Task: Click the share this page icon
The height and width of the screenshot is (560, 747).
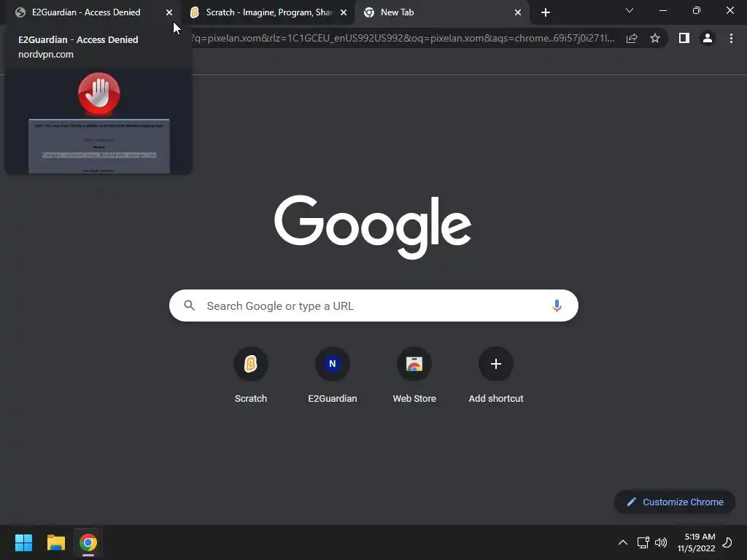Action: tap(632, 38)
